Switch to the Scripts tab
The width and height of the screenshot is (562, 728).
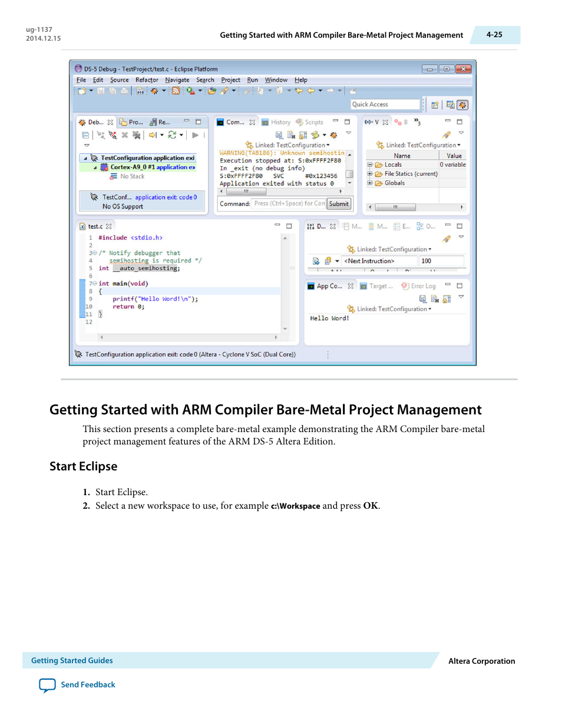tap(309, 122)
